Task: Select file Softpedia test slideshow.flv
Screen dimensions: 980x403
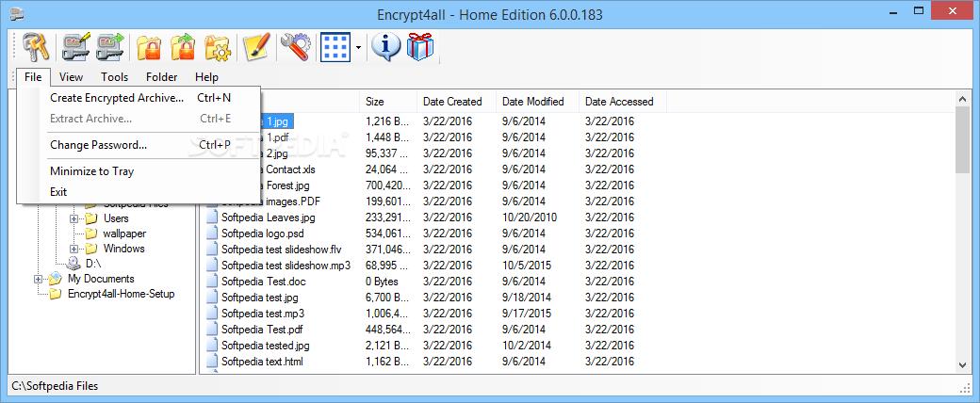Action: click(x=282, y=250)
